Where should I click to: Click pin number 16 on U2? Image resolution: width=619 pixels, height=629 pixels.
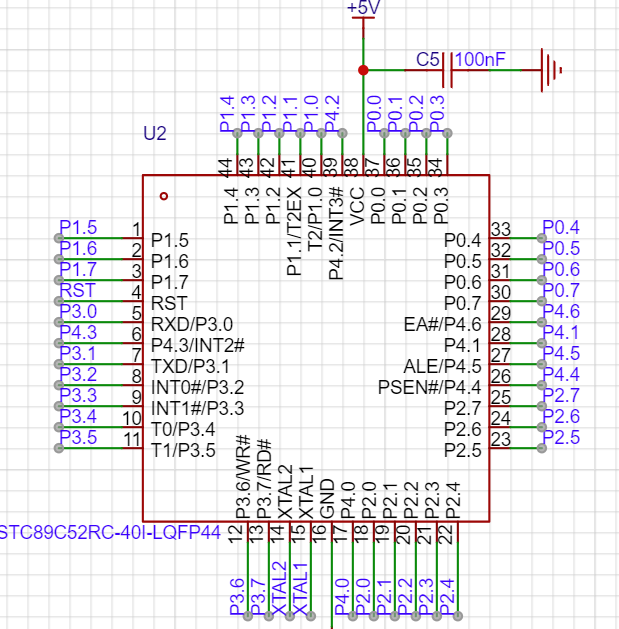(x=319, y=534)
